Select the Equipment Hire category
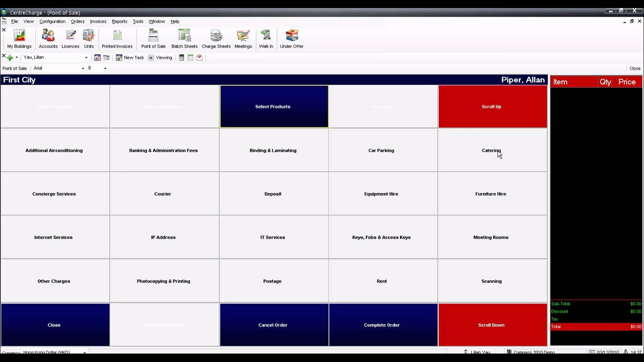Screen dimensions: 644x362 383,194
